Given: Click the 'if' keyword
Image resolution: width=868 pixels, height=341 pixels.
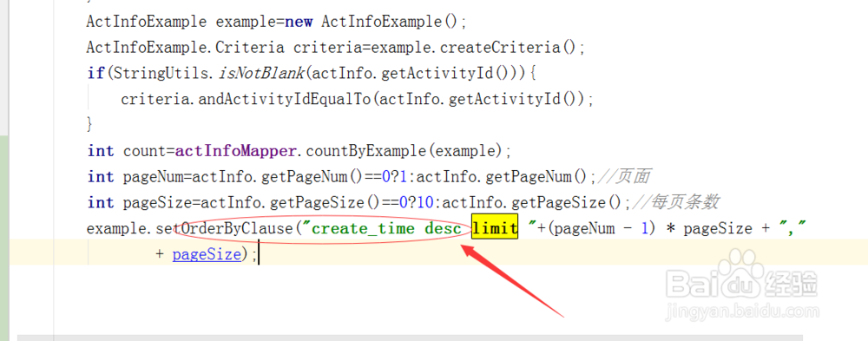Looking at the screenshot, I should [x=95, y=73].
